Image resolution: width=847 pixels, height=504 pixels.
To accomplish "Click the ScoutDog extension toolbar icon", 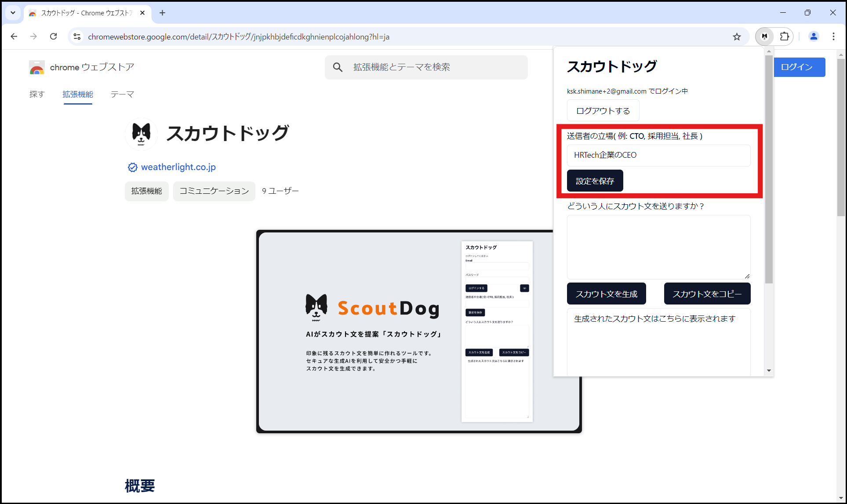I will (x=764, y=36).
